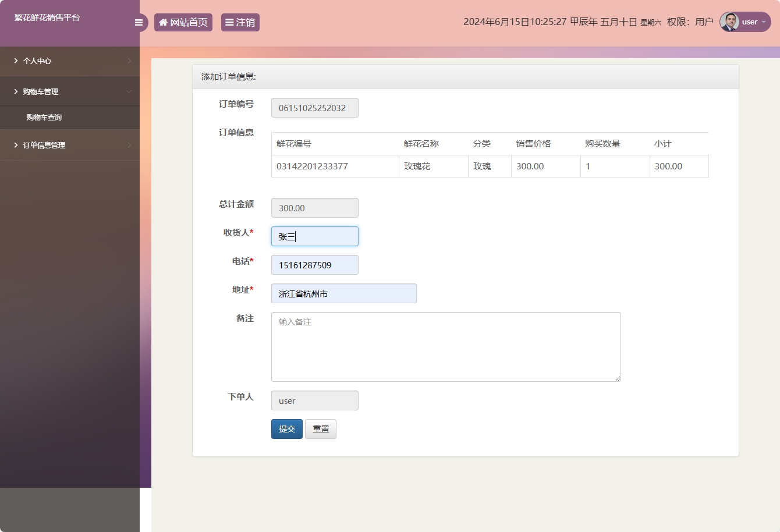Image resolution: width=780 pixels, height=532 pixels.
Task: Click the 繁花鲜花销售平台 site title
Action: (47, 17)
